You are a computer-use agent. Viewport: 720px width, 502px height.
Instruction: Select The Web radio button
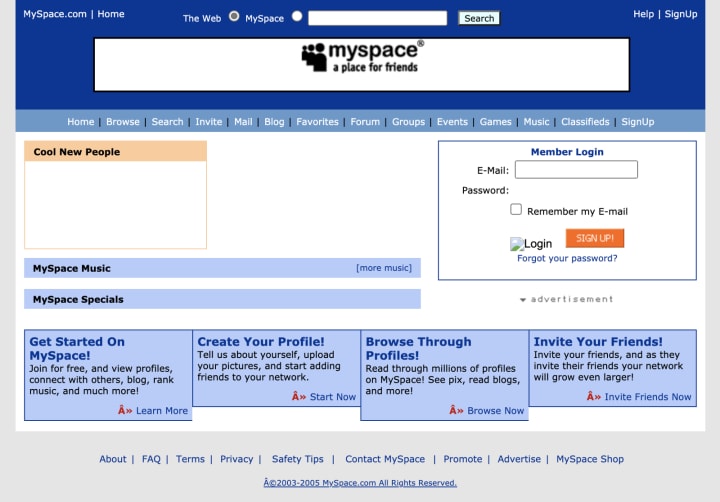pyautogui.click(x=234, y=17)
